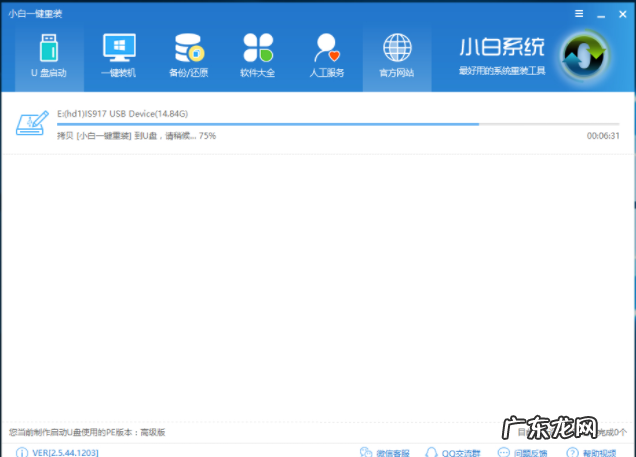636x457 pixels.
Task: Click the 小白系统 brand title text
Action: coord(502,47)
